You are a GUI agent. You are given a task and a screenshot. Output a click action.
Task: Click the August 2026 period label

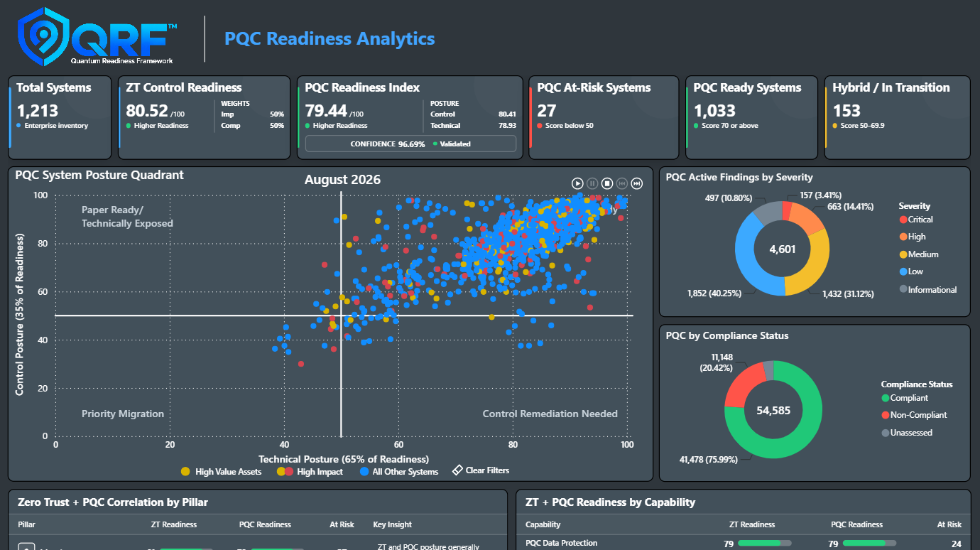click(x=342, y=180)
